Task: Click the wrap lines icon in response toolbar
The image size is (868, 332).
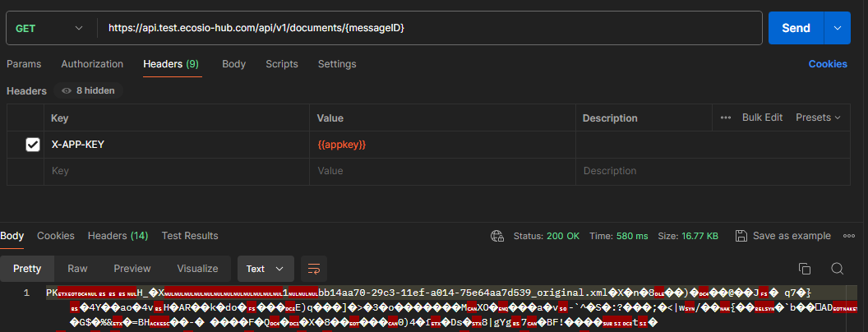Action: point(313,269)
